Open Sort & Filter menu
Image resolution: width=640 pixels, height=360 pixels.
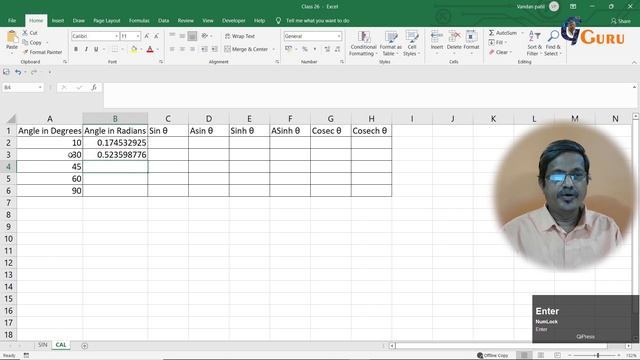(x=534, y=44)
